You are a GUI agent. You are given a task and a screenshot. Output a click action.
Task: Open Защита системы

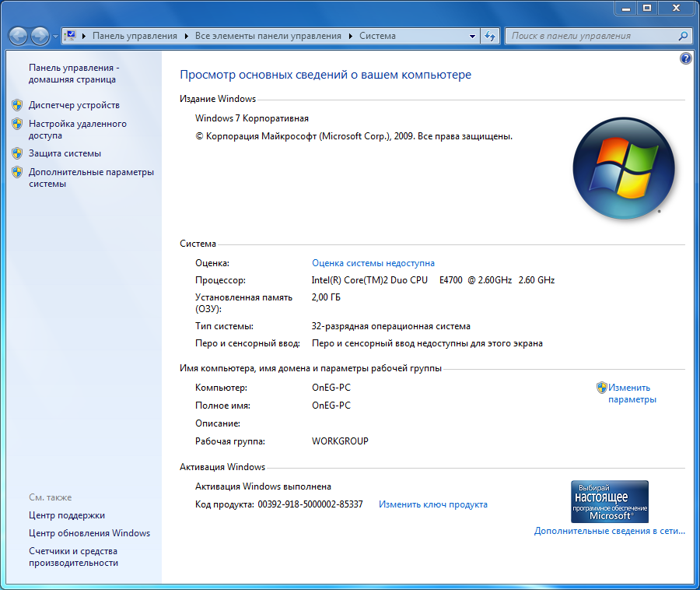(65, 153)
